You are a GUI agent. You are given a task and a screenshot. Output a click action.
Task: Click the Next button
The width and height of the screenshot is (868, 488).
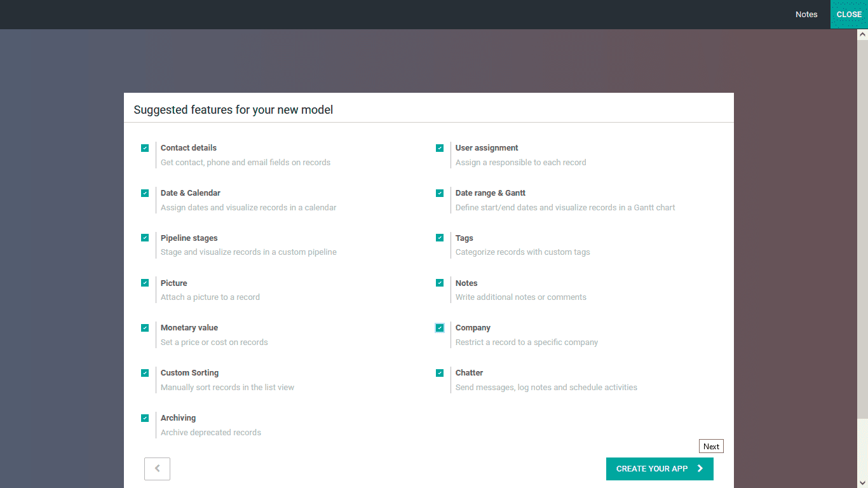tap(711, 446)
